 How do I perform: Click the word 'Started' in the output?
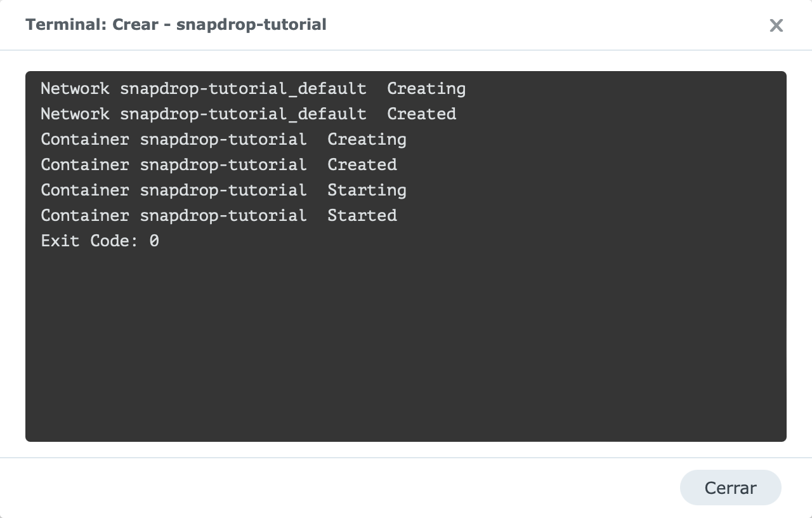coord(362,216)
